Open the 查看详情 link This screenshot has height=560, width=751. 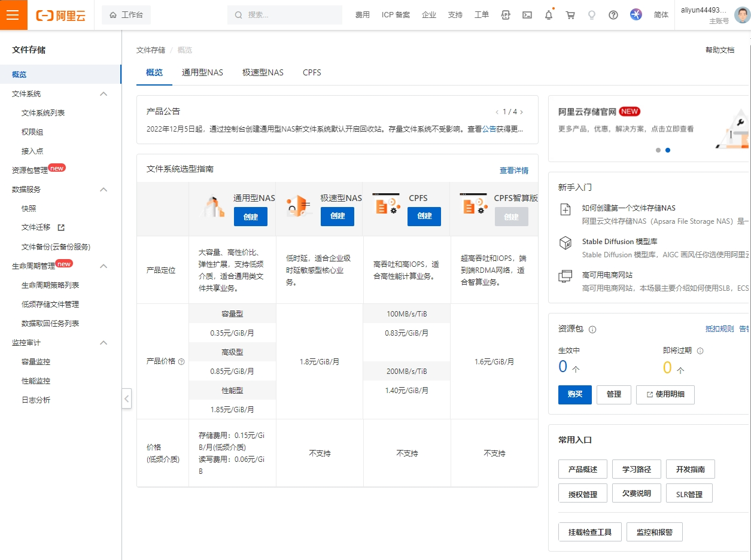[x=513, y=171]
